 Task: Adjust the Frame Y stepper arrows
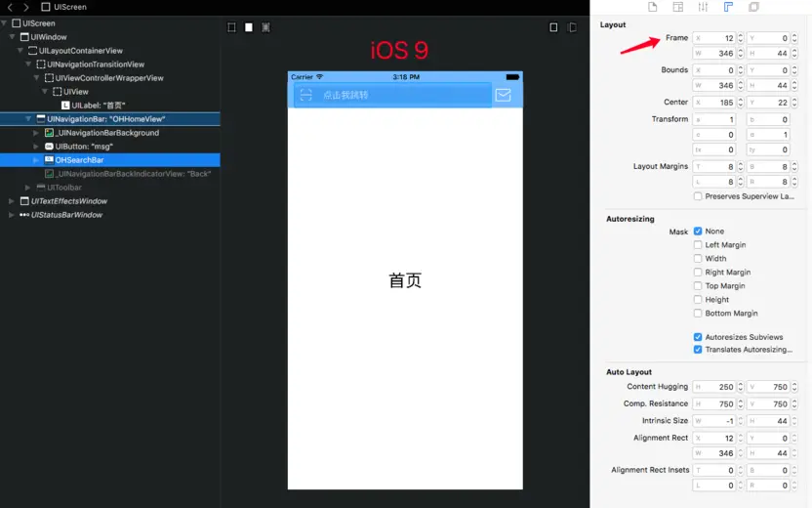[794, 38]
